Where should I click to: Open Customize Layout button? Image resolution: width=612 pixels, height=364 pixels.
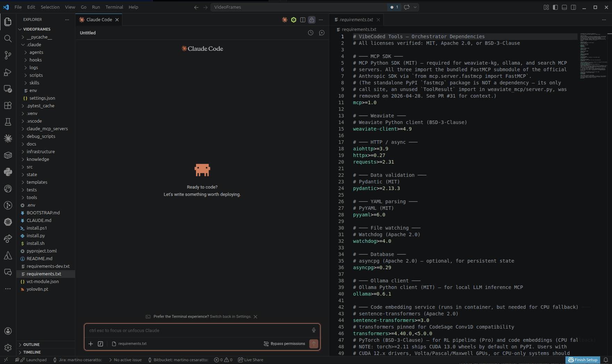tap(546, 7)
